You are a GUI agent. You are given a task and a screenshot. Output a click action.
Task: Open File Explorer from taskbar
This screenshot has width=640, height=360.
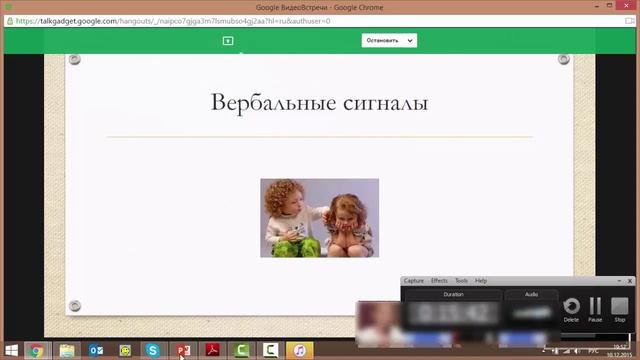pyautogui.click(x=67, y=351)
